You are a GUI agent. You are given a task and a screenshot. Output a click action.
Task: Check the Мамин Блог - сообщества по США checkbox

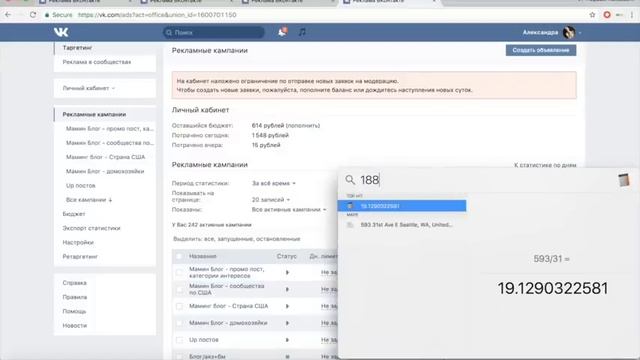click(179, 289)
